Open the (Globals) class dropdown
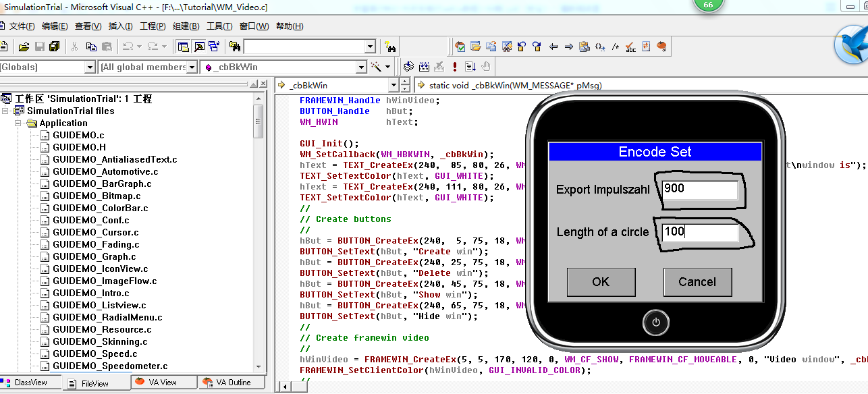 [x=90, y=67]
